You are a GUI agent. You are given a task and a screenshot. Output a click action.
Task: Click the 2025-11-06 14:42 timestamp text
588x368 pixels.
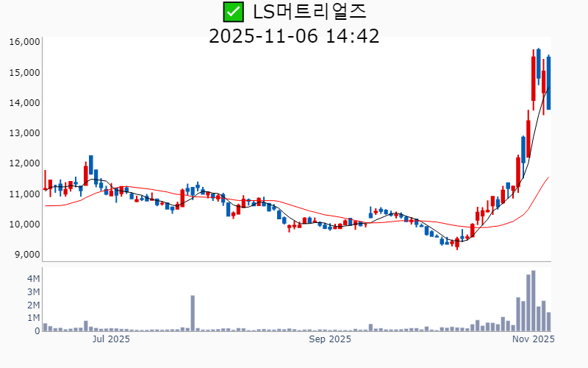pos(294,35)
